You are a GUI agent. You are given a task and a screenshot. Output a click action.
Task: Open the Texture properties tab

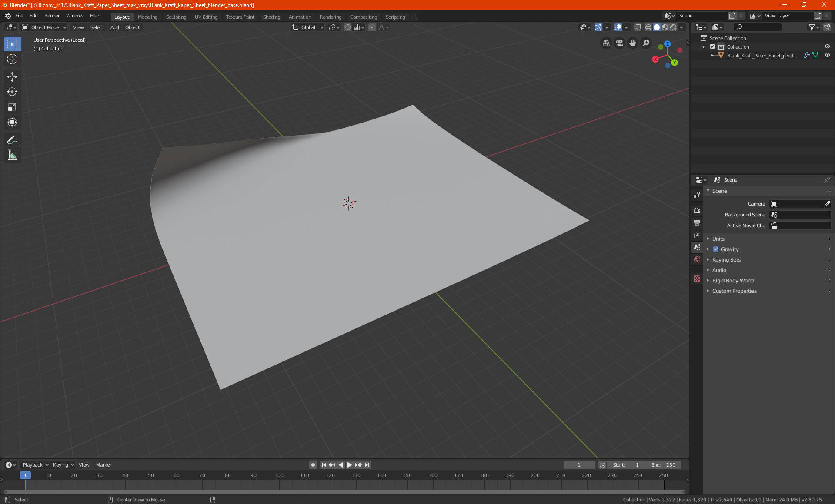[x=697, y=279]
